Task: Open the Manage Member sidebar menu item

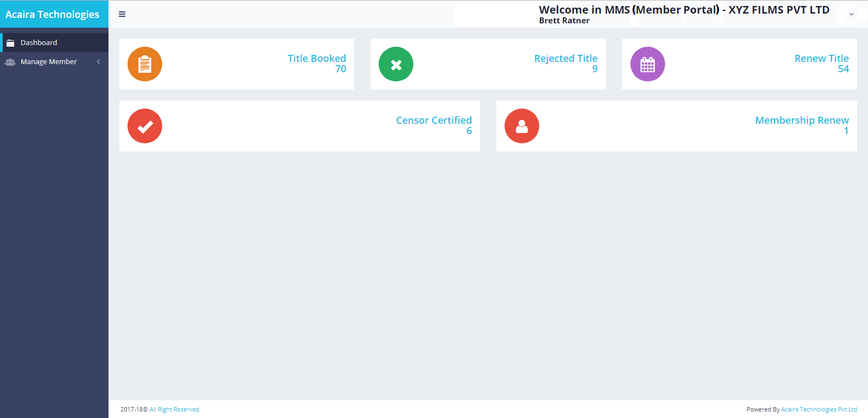Action: coord(49,62)
